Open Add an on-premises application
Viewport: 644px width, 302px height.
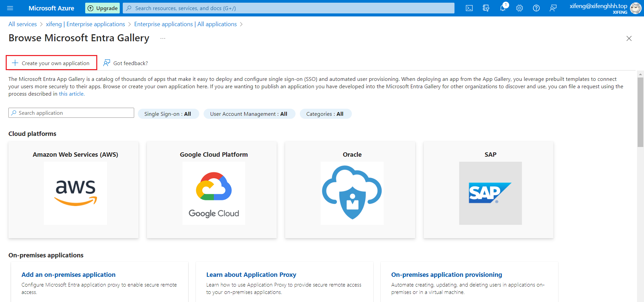click(68, 274)
